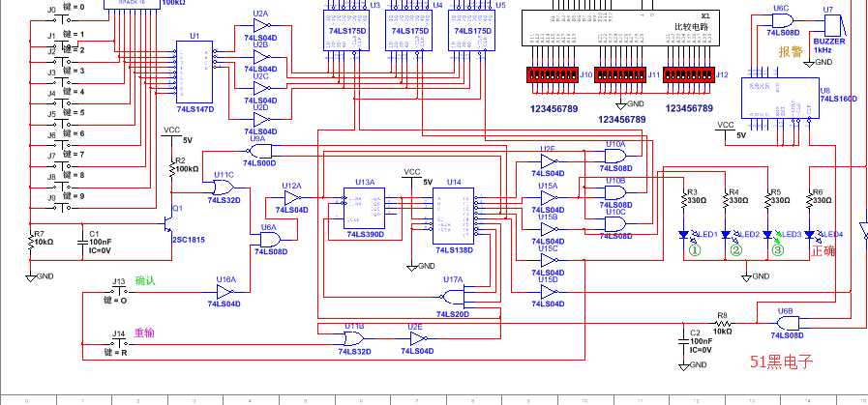868x405 pixels.
Task: Select the U13A 74LS390D counter chip
Action: click(364, 209)
